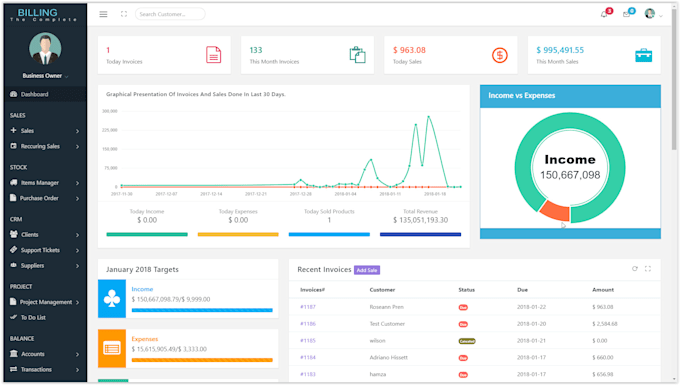Open the Income target link
This screenshot has height=385, width=680.
point(142,289)
